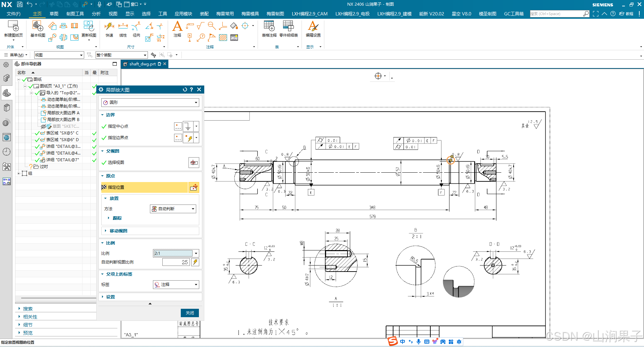Open the web browser sidebar icon

[x=6, y=137]
